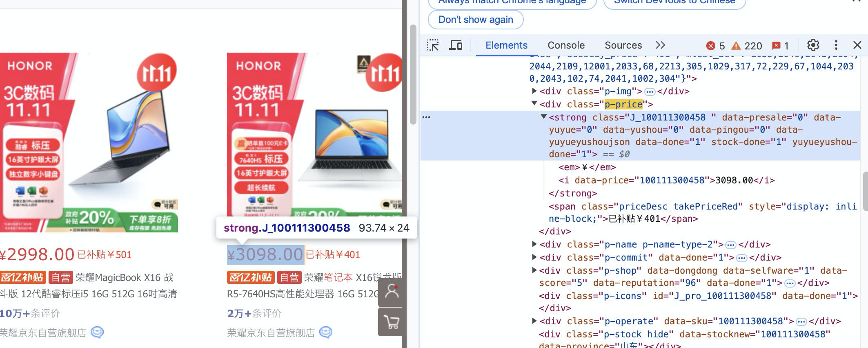Select the i data-price 3098.00 line

(x=666, y=180)
